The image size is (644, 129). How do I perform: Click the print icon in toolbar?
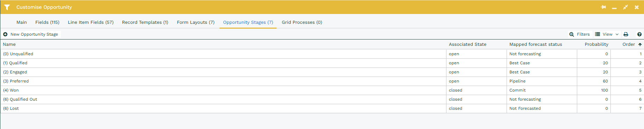626,34
